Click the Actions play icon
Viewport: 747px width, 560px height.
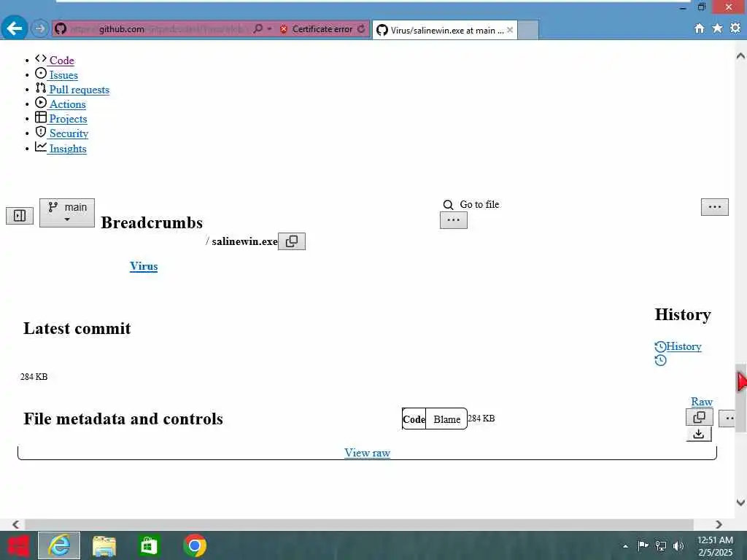pyautogui.click(x=41, y=102)
